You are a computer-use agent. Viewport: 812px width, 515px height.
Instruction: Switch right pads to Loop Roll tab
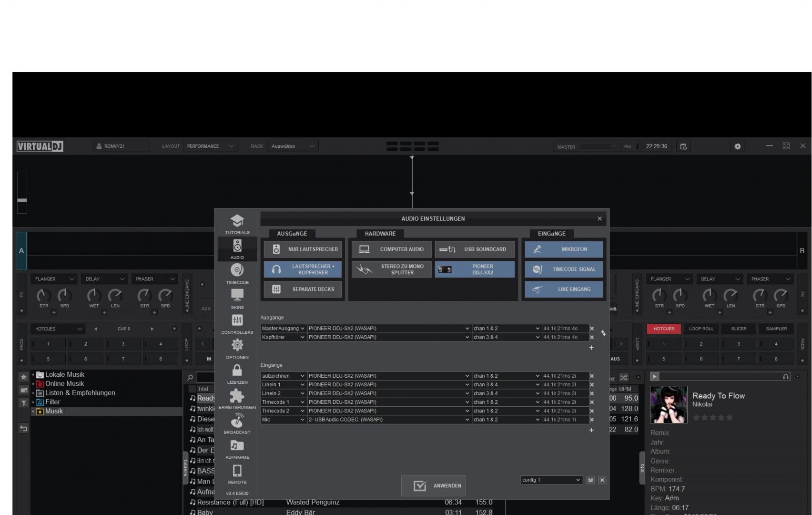click(701, 329)
